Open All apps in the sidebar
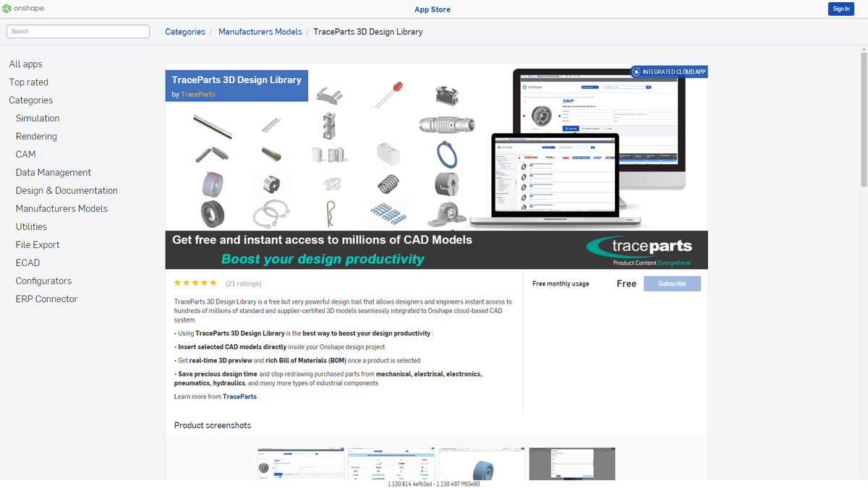This screenshot has width=868, height=488. coord(25,64)
